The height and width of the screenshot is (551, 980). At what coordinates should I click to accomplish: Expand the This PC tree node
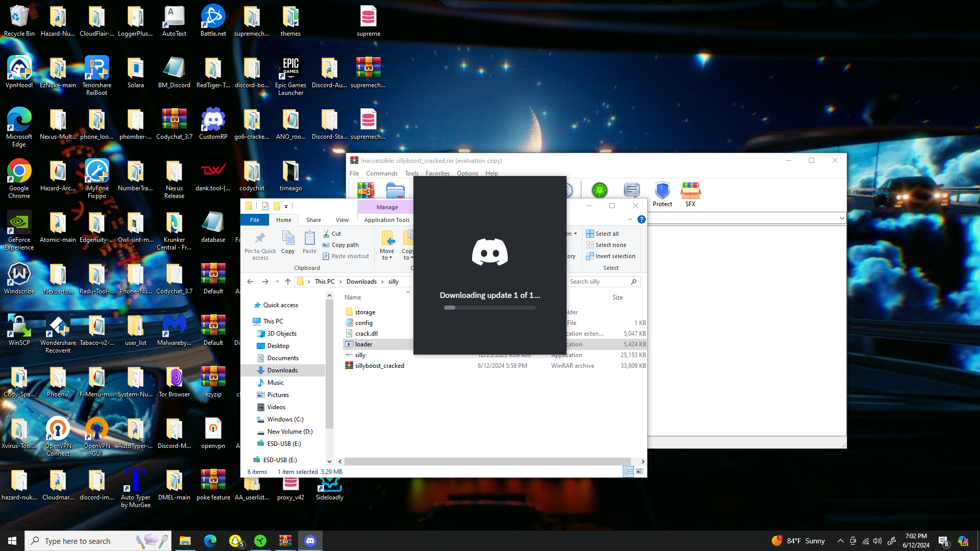point(249,321)
